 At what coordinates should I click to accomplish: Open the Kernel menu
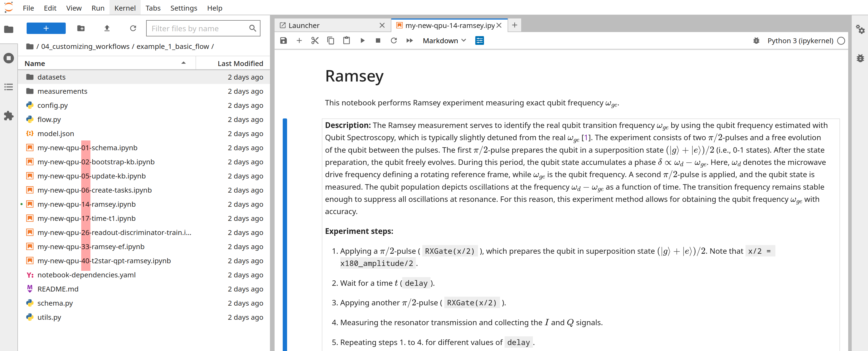pyautogui.click(x=125, y=8)
